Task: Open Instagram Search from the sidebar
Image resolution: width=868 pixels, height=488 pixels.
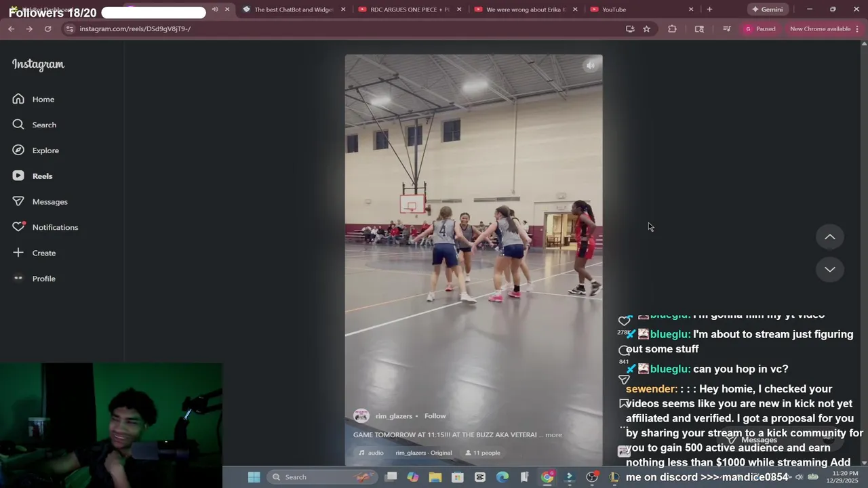Action: [x=35, y=125]
